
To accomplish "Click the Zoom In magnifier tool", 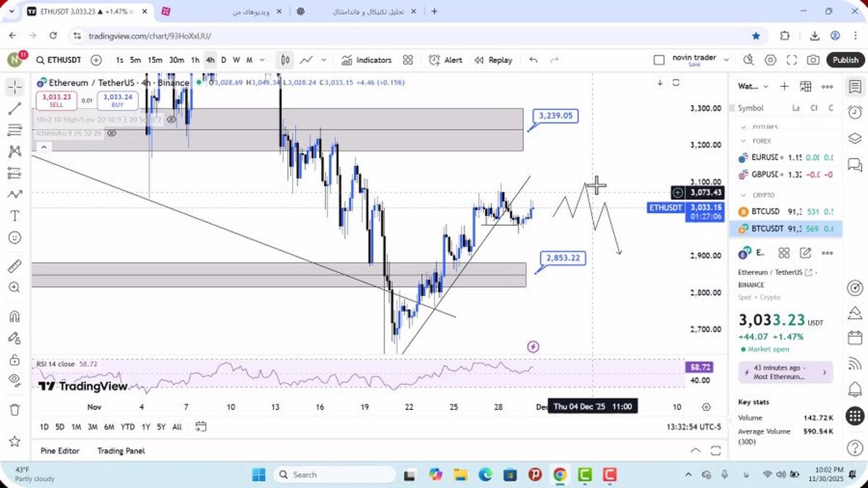I will click(x=14, y=287).
